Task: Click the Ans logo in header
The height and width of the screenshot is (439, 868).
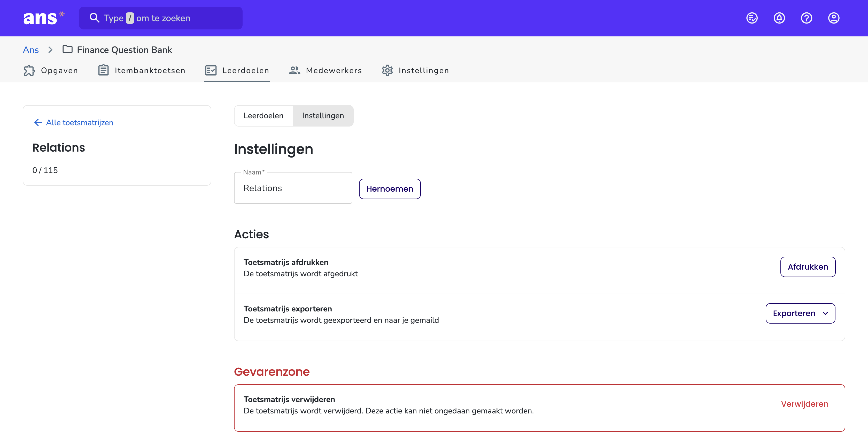Action: coord(44,18)
